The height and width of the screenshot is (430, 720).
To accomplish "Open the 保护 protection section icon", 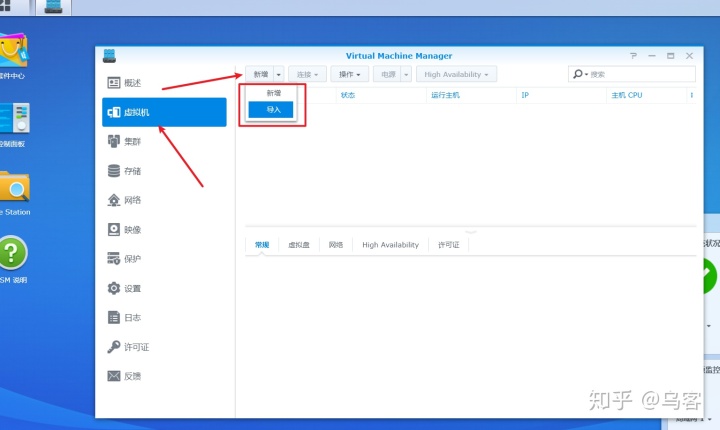I will [113, 259].
